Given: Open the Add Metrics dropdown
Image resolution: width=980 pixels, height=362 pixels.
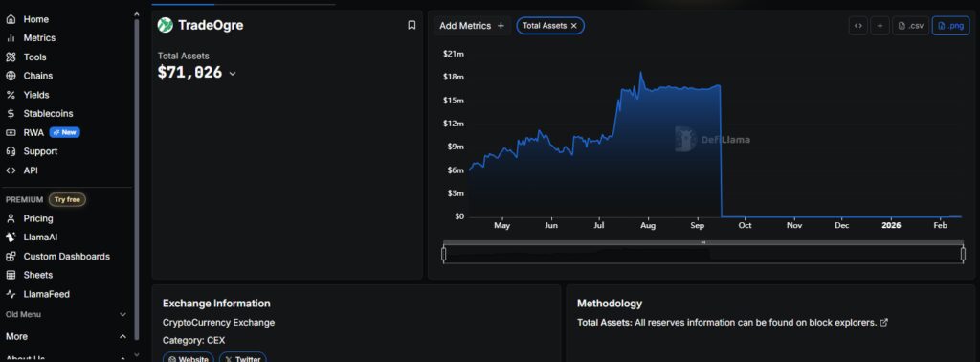Looking at the screenshot, I should [x=472, y=26].
